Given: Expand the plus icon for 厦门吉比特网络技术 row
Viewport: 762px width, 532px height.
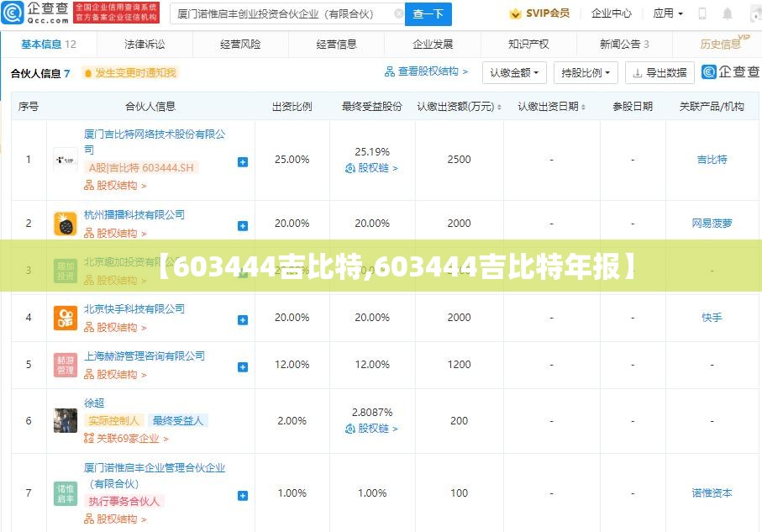Looking at the screenshot, I should coord(243,162).
